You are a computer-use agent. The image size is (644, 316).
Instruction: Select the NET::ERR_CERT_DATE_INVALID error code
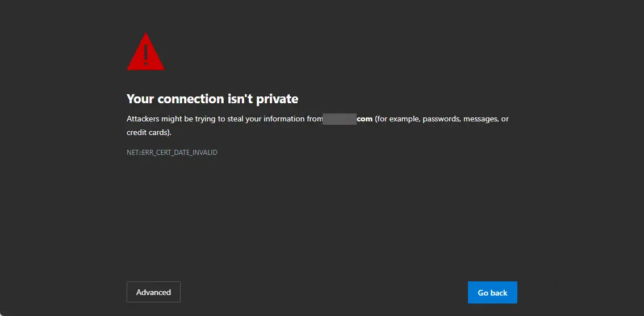tap(172, 153)
